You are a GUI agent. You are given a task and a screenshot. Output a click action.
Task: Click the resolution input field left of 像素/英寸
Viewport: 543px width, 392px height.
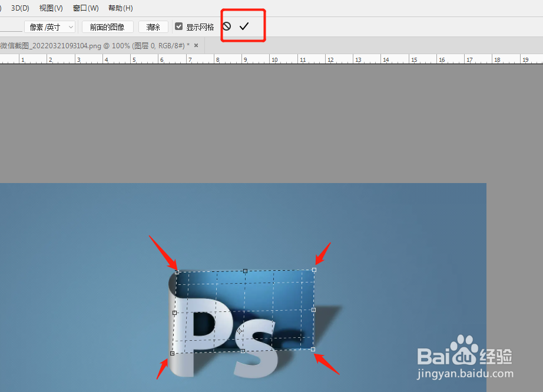pyautogui.click(x=11, y=27)
